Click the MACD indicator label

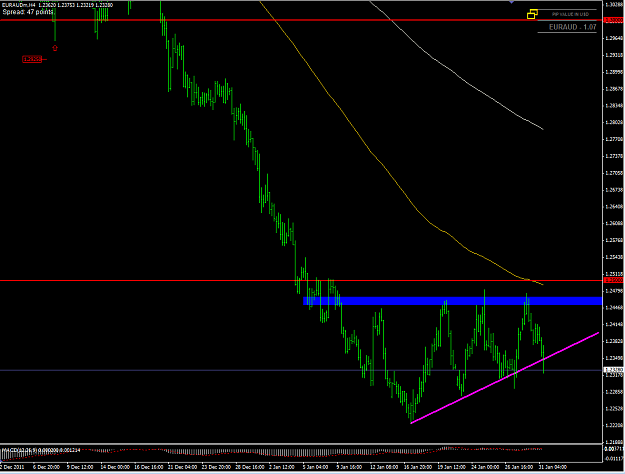tap(41, 450)
